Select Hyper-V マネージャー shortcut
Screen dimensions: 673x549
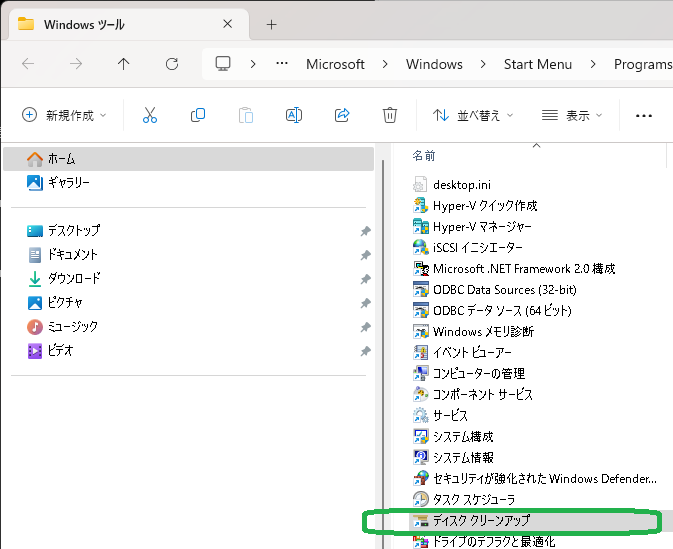(472, 227)
